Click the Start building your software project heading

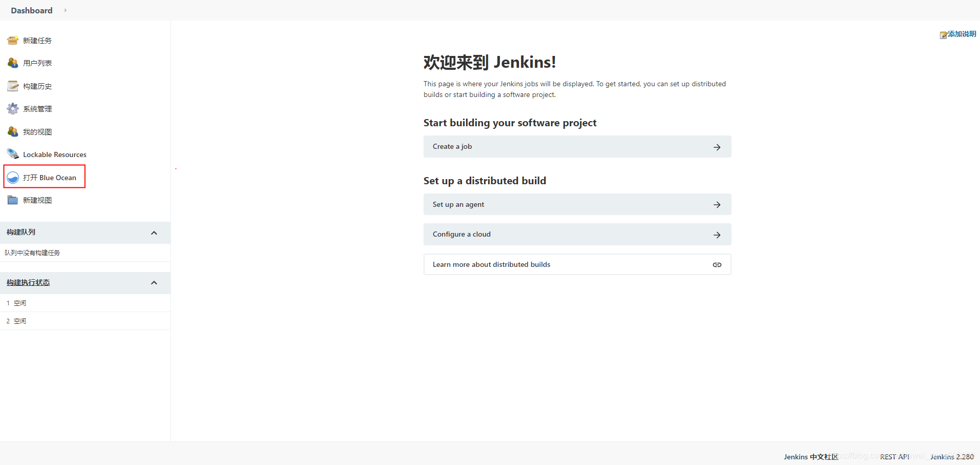(x=510, y=123)
